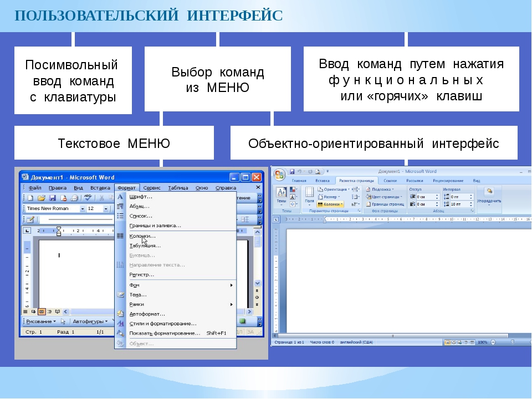
Task: Open Файл menu in Word 2003
Action: pos(34,188)
